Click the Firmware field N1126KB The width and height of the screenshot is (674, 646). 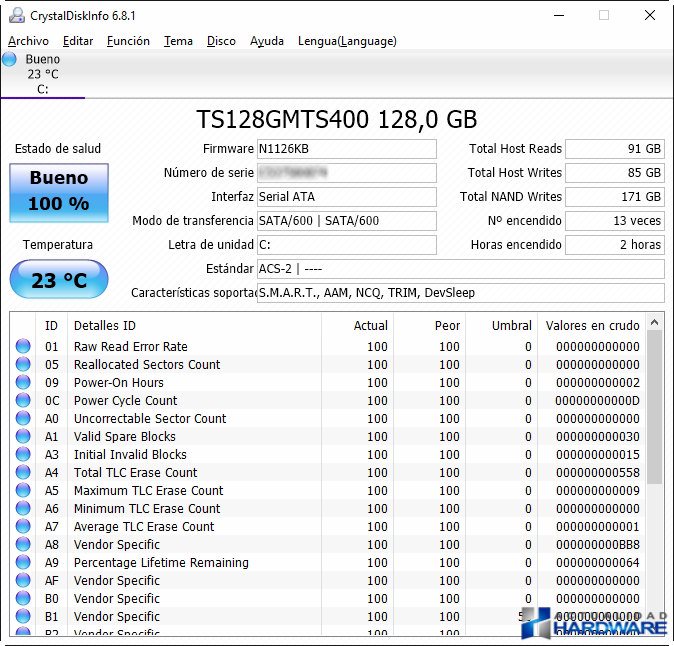(x=346, y=149)
